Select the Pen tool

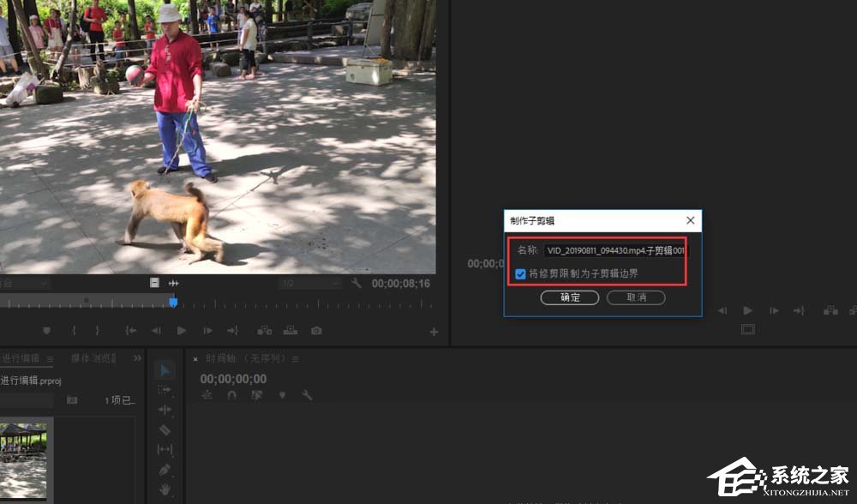point(165,470)
